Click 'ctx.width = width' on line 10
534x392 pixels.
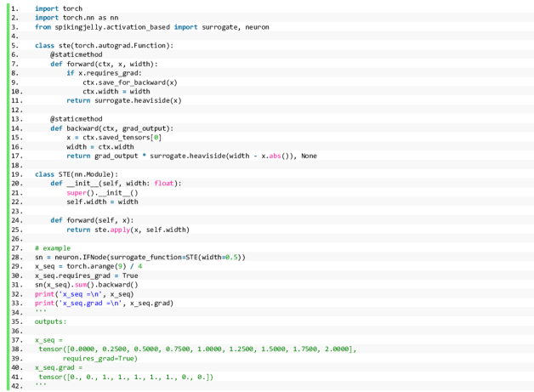(x=116, y=92)
